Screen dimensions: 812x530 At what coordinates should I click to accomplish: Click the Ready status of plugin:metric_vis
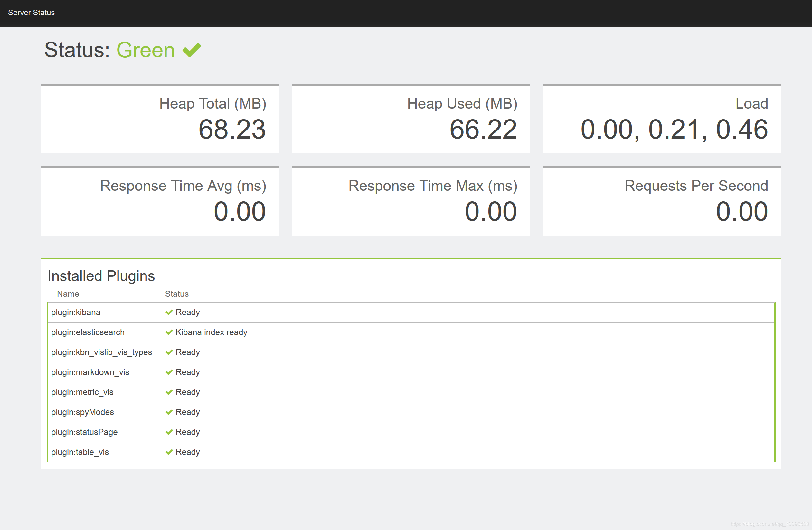tap(188, 392)
